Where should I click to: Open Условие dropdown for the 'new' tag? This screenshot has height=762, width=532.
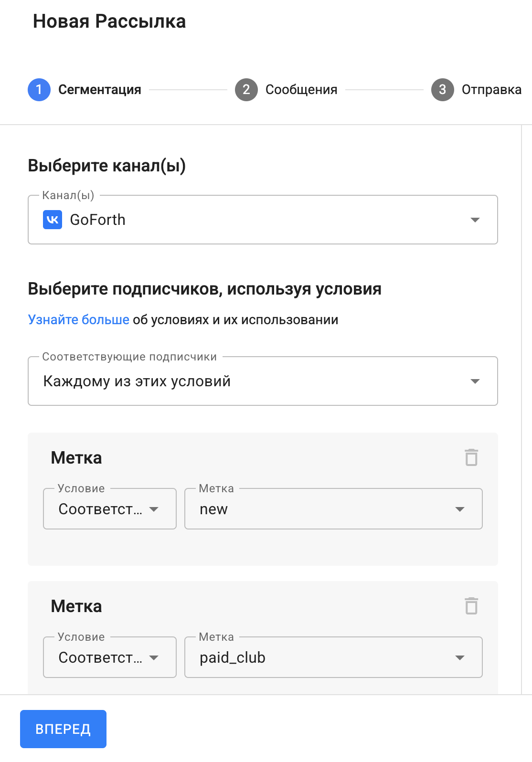coord(110,509)
